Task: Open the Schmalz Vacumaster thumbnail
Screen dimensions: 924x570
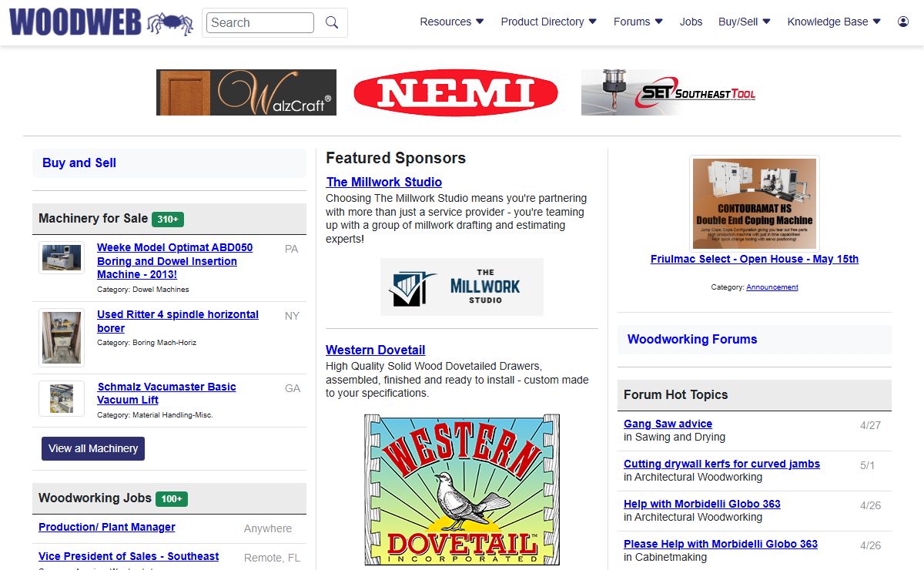Action: [62, 398]
